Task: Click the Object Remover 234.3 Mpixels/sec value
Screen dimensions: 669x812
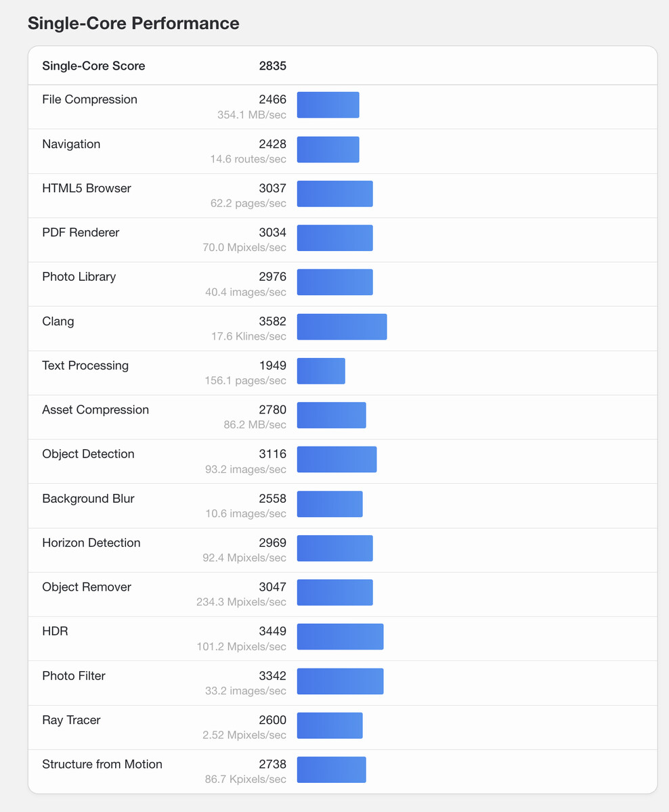Action: pyautogui.click(x=242, y=602)
